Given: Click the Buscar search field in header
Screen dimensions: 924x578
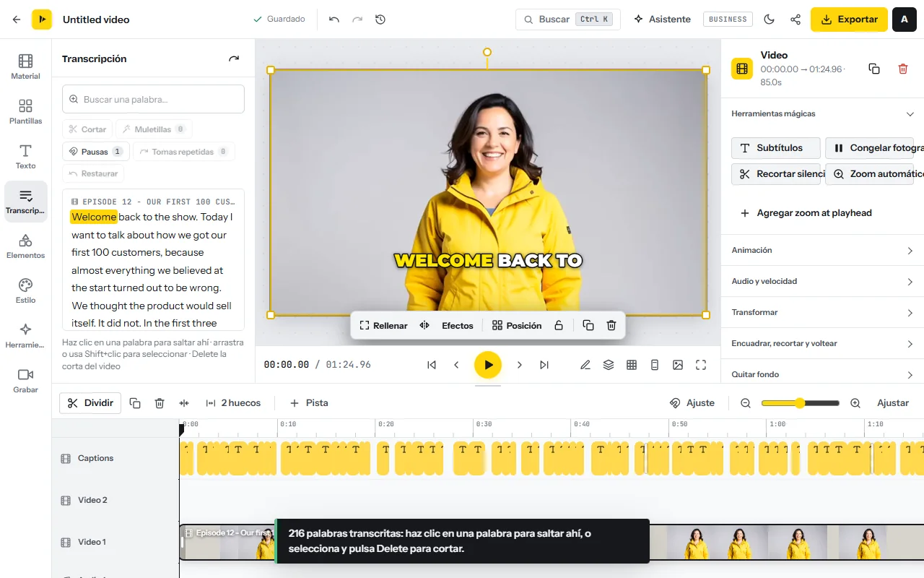Looking at the screenshot, I should (568, 20).
